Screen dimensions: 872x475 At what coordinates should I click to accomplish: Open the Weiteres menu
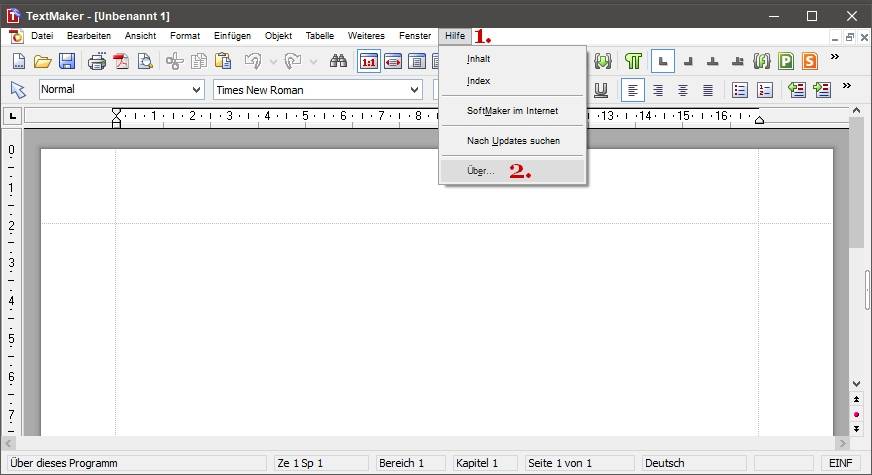coord(366,36)
